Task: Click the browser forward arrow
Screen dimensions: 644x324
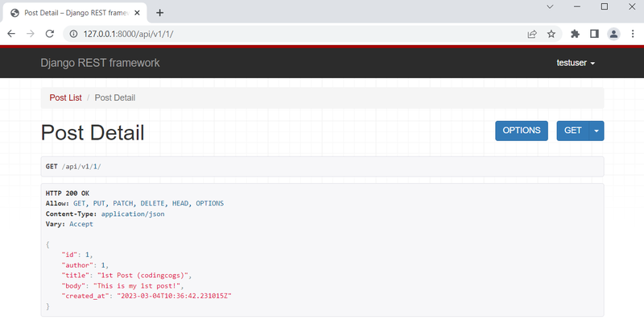Action: [x=31, y=34]
